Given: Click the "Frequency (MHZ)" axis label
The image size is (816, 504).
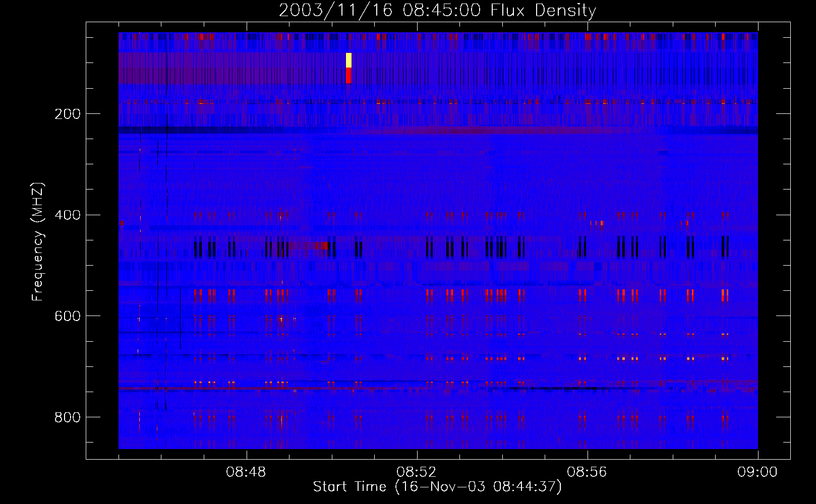Looking at the screenshot, I should 37,242.
